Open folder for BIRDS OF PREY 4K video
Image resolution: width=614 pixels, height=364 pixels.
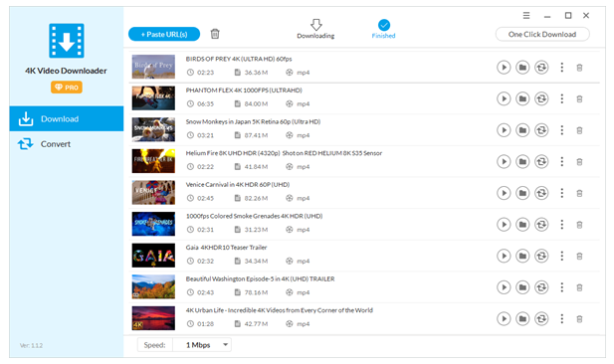click(522, 68)
